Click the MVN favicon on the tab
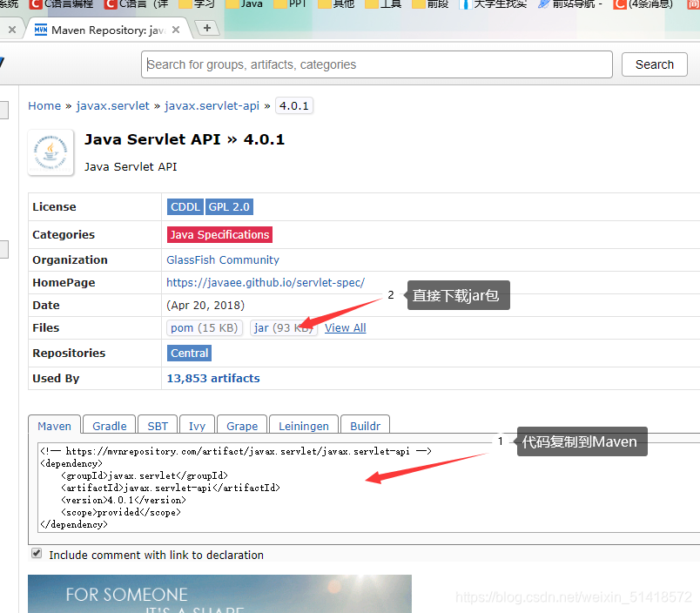Screen dimensions: 700x613 41,30
